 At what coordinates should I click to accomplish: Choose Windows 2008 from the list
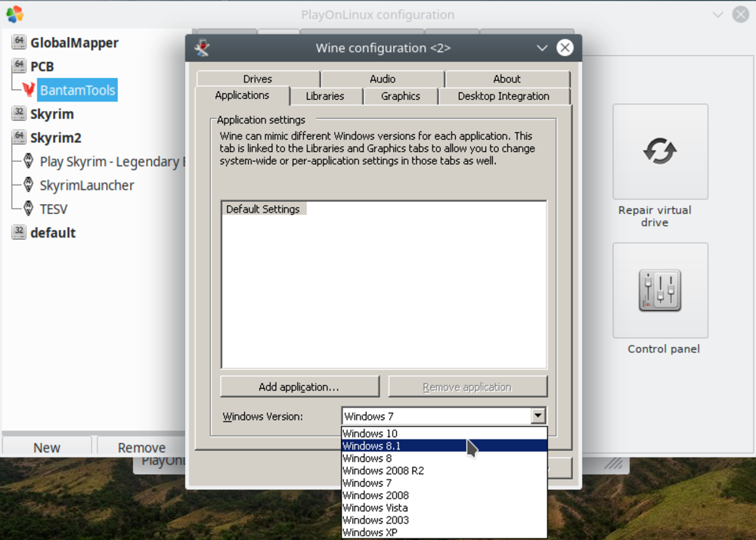(x=444, y=495)
